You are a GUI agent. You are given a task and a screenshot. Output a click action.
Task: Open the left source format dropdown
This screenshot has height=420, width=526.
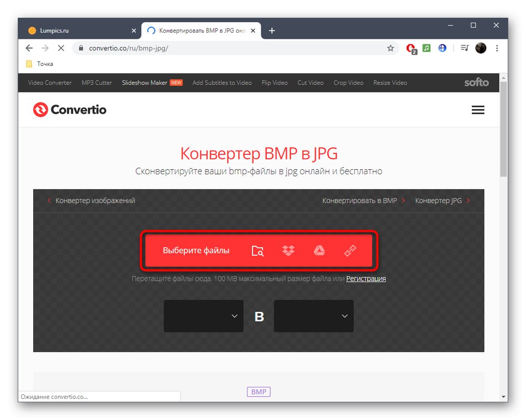pyautogui.click(x=203, y=316)
